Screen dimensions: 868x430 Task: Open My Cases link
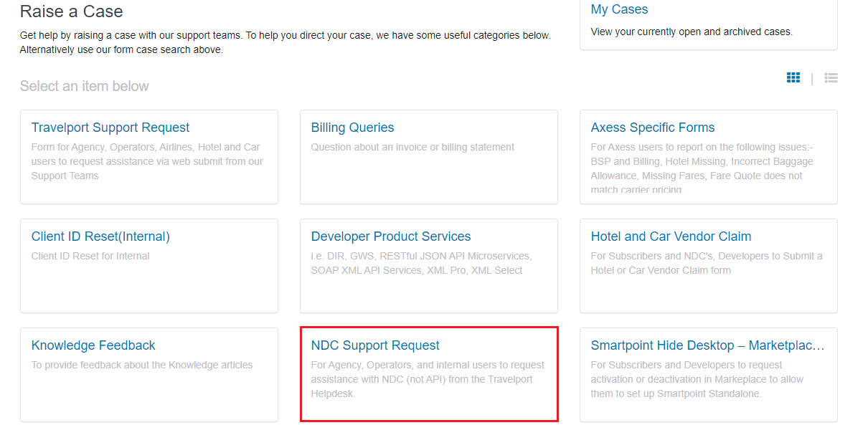click(x=619, y=9)
